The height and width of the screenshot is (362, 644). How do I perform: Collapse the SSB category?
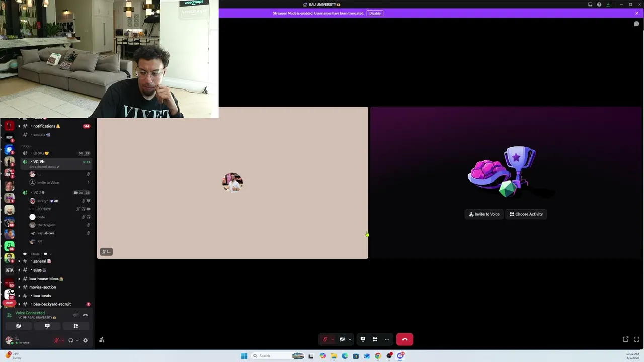point(26,146)
